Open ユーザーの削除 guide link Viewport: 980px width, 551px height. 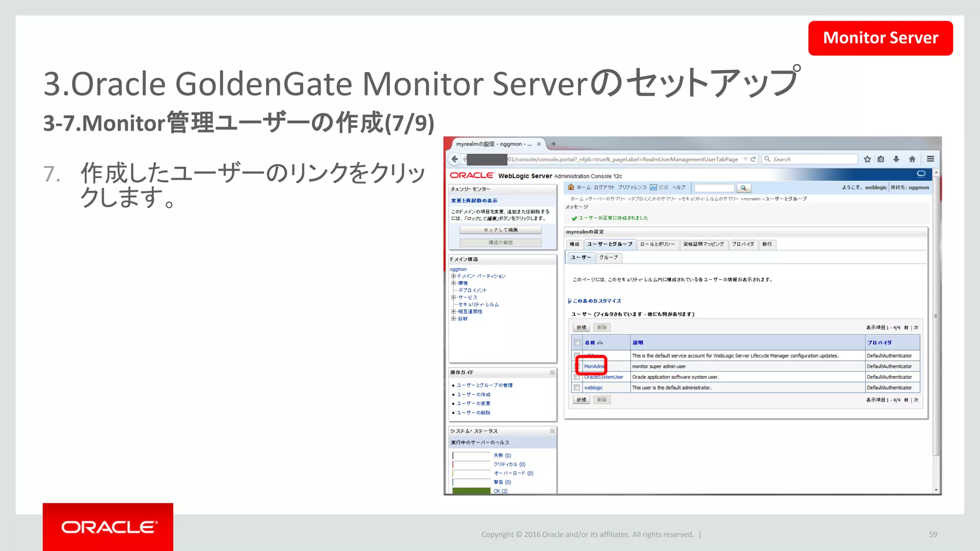click(473, 412)
